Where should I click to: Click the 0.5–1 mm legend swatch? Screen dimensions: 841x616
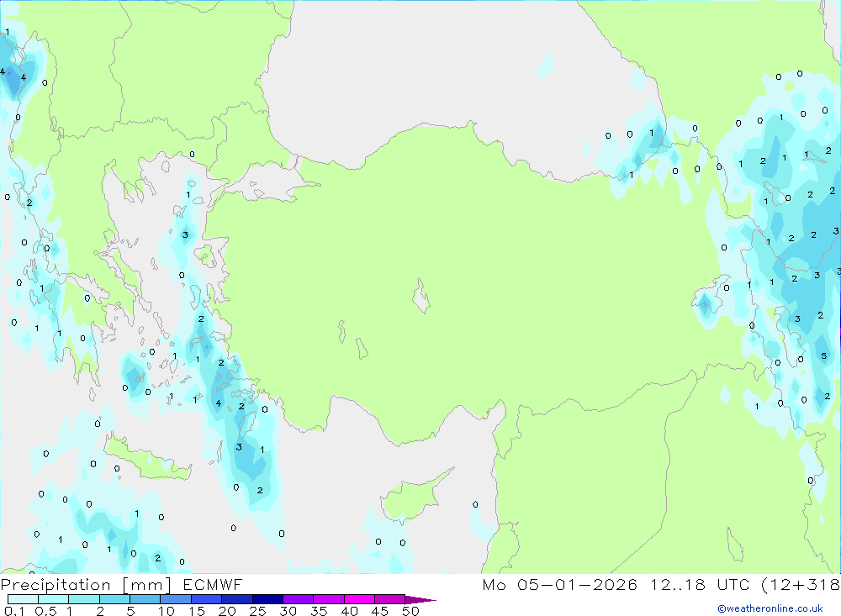pos(54,599)
